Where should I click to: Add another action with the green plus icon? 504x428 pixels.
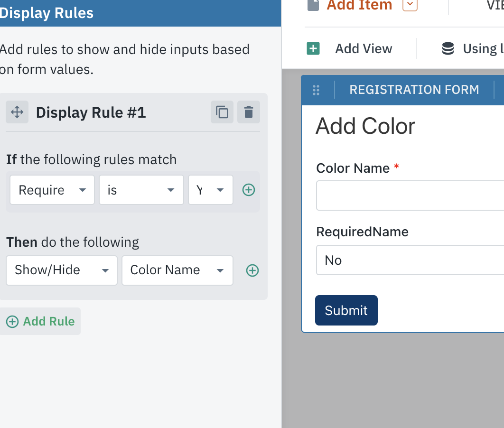tap(252, 270)
